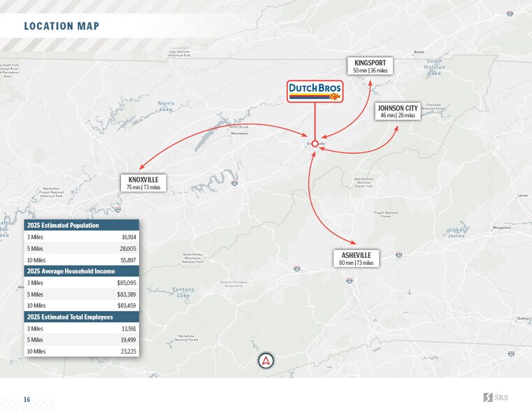Click the employees value 19,499
532x411 pixels.
(128, 340)
